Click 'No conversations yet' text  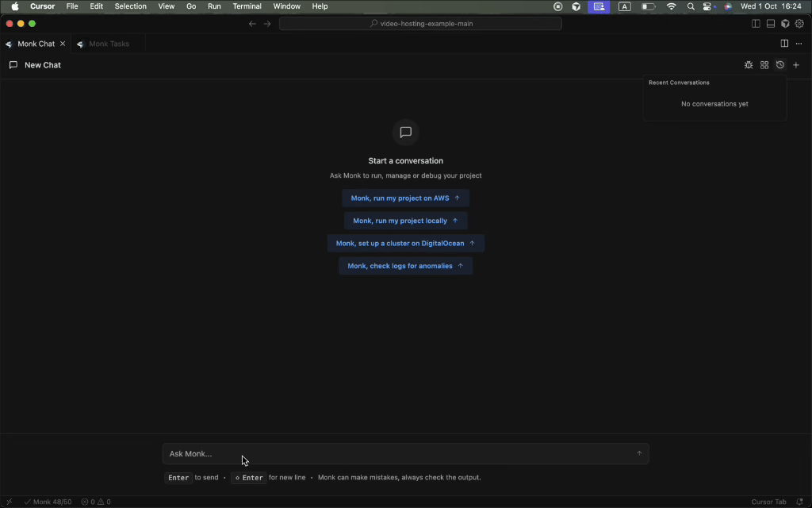714,104
